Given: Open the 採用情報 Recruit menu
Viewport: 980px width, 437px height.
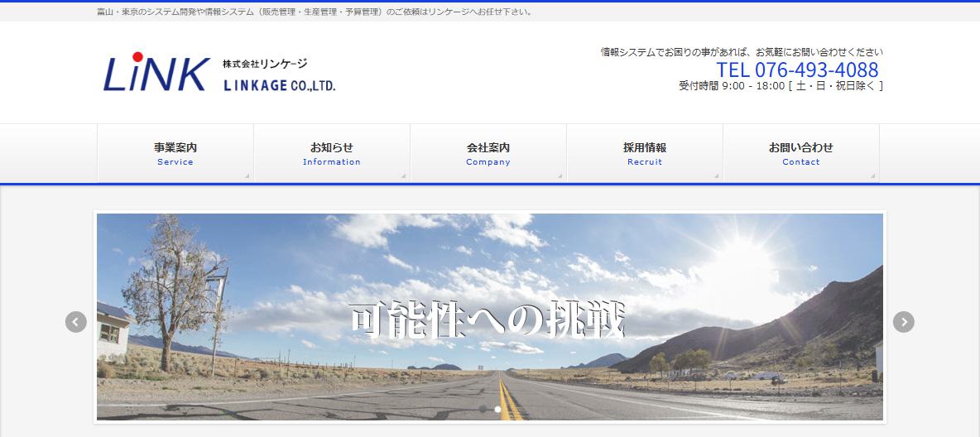Looking at the screenshot, I should point(645,153).
